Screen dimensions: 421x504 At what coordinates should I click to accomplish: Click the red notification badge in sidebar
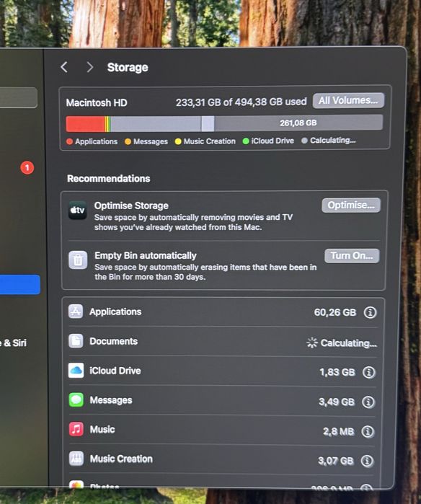(x=27, y=167)
